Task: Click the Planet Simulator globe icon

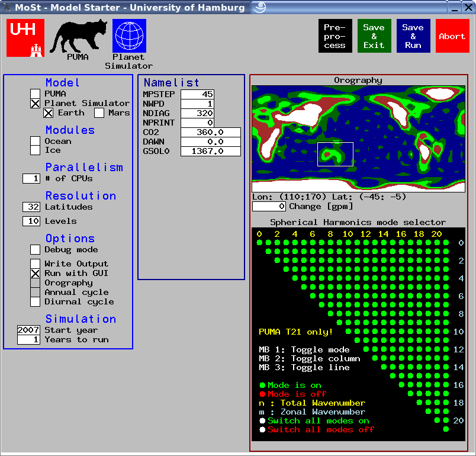Action: pos(129,36)
